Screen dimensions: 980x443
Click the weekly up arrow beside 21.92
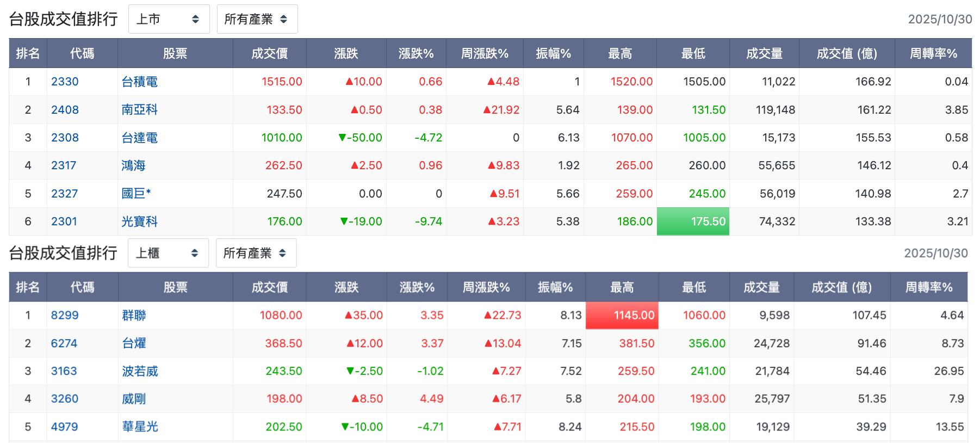(x=487, y=110)
